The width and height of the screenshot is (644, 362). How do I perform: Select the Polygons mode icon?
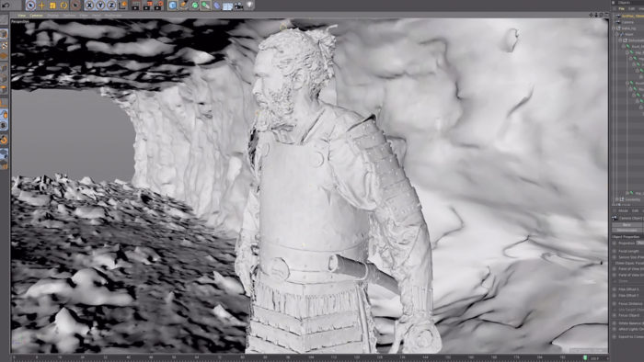coord(4,89)
